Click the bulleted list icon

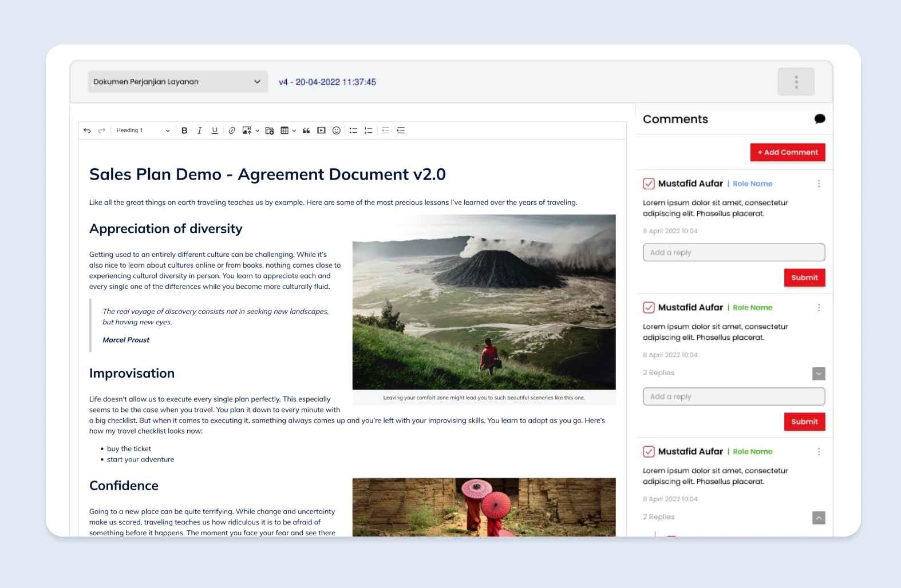[x=353, y=130]
